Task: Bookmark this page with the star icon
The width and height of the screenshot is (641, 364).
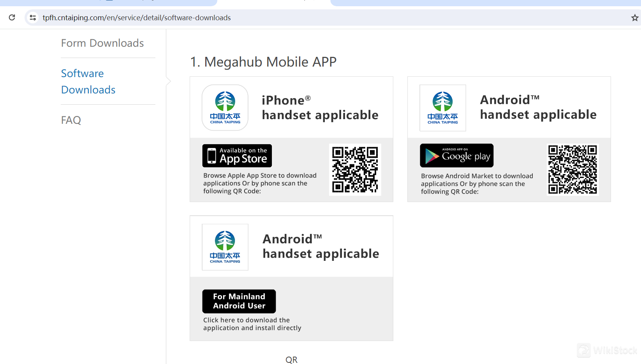Action: pyautogui.click(x=635, y=18)
